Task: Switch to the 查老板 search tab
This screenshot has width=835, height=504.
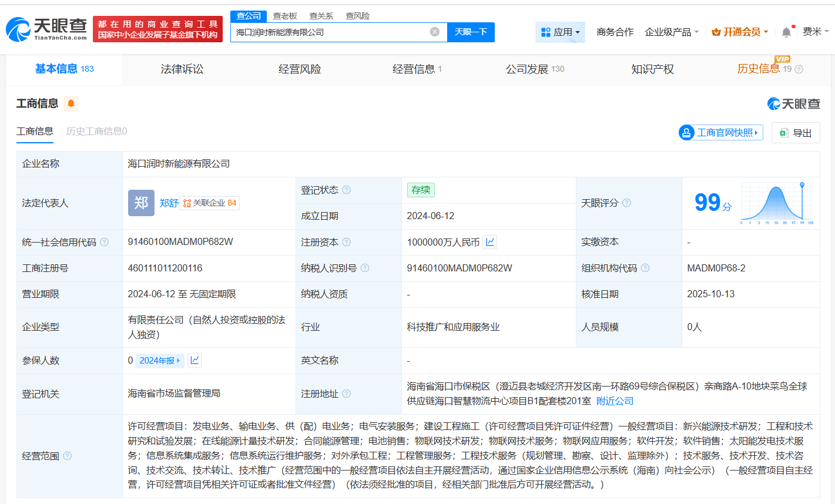Action: 286,16
